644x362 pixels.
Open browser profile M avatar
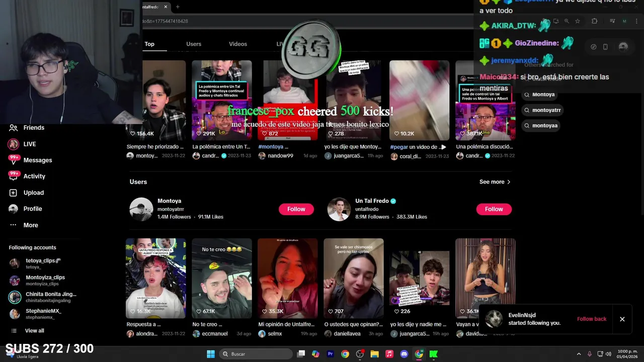[x=624, y=21]
